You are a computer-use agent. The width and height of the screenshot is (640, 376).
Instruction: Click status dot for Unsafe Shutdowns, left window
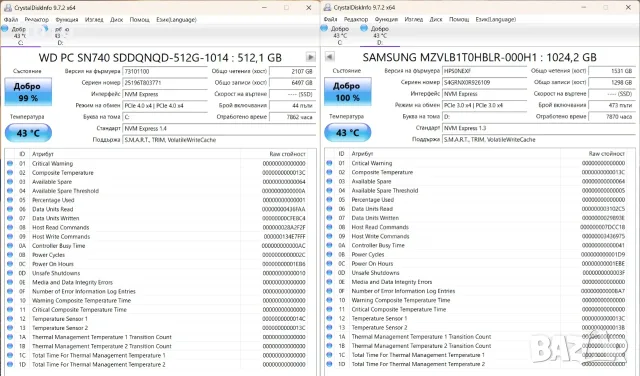coord(10,273)
